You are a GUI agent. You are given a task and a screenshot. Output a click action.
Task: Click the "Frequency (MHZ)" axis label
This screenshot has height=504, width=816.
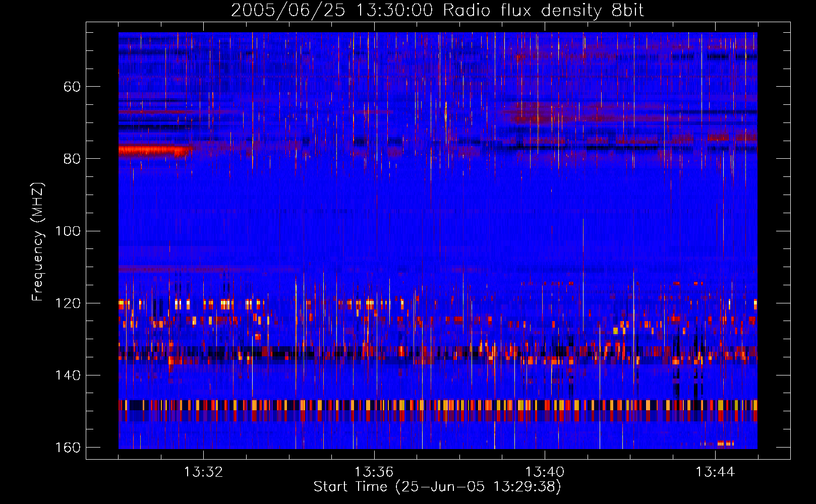click(x=38, y=242)
